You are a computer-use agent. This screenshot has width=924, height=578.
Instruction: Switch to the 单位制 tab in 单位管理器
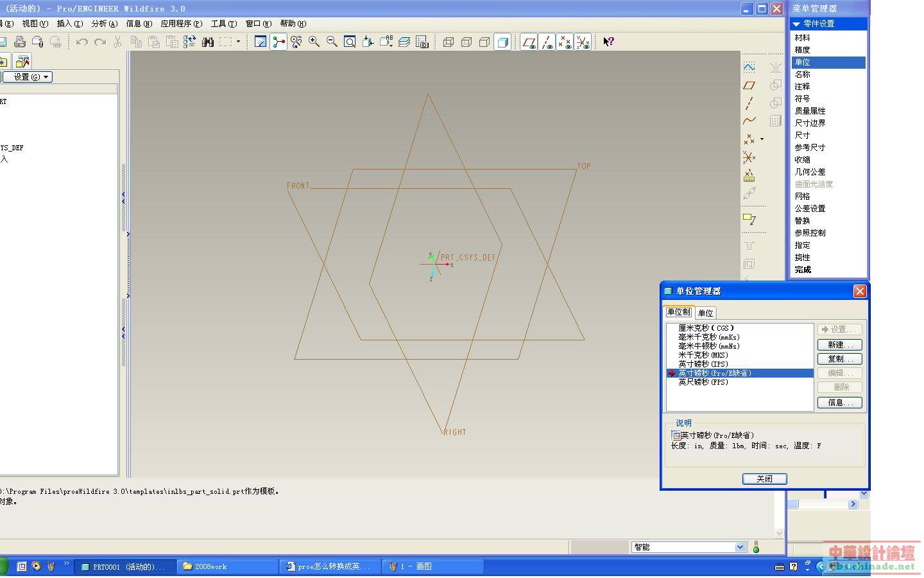click(679, 312)
